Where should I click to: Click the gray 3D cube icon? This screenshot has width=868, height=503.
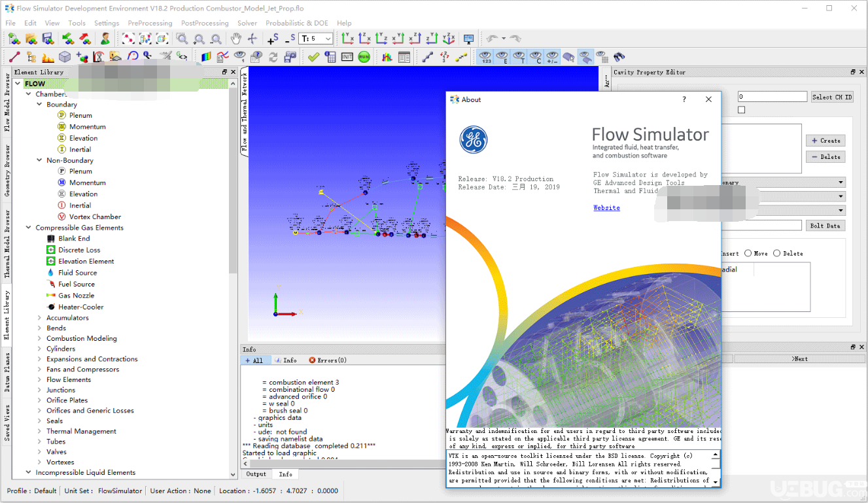tap(65, 57)
